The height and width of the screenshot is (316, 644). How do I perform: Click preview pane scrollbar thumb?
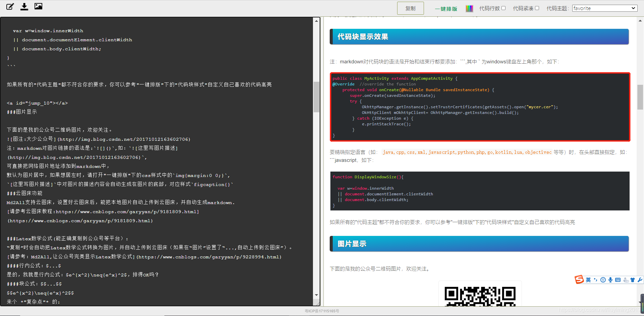pos(640,97)
